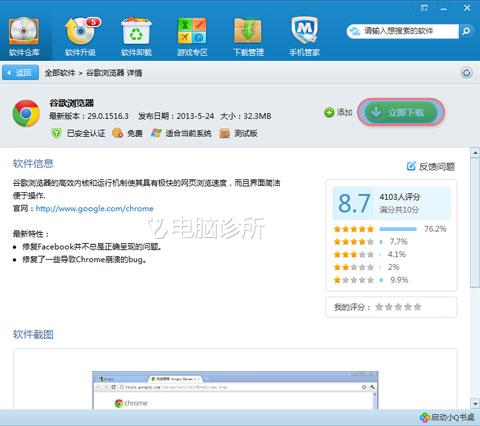Click the 适合当前系统 Windows badge icon
The height and width of the screenshot is (426, 480).
tap(156, 133)
